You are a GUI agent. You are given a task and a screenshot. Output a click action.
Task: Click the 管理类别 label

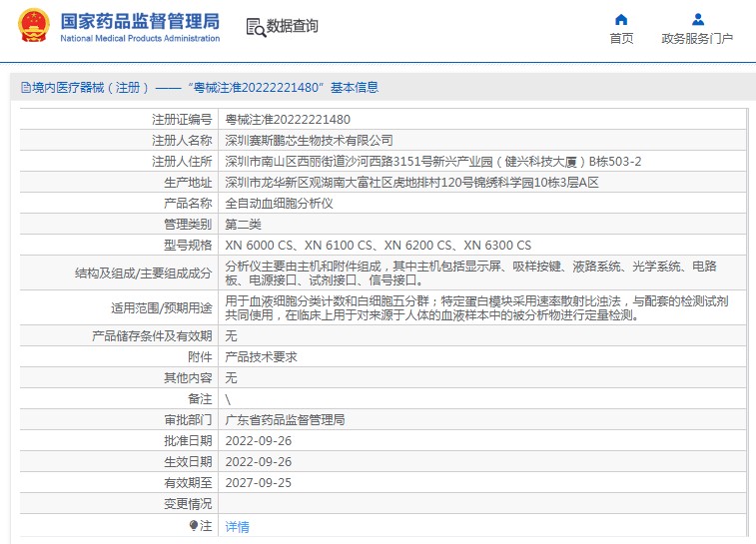[188, 225]
